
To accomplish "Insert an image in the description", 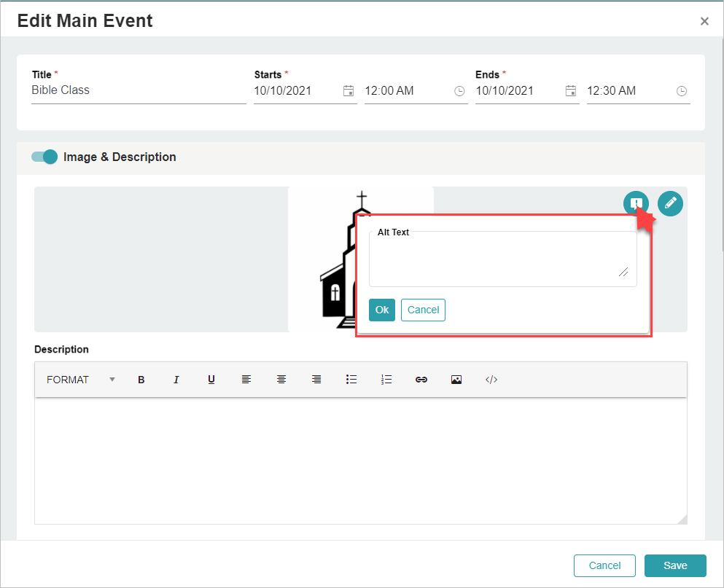I will 456,380.
